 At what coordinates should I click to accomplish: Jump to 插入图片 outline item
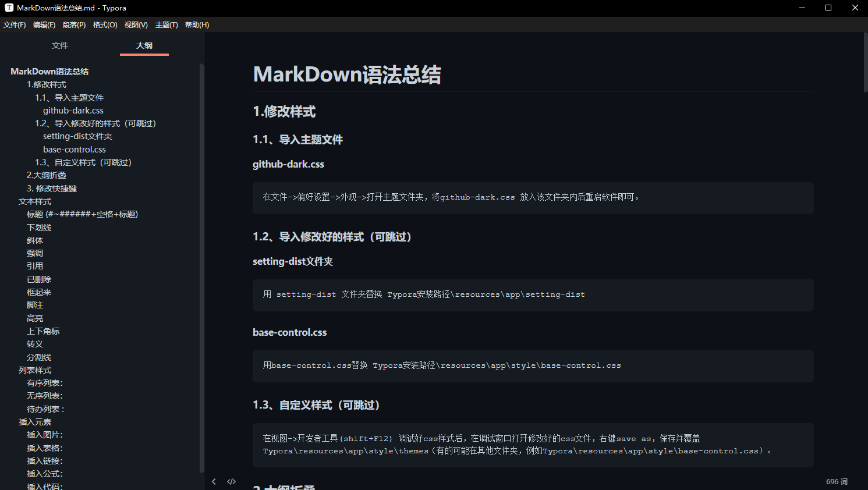tap(45, 435)
